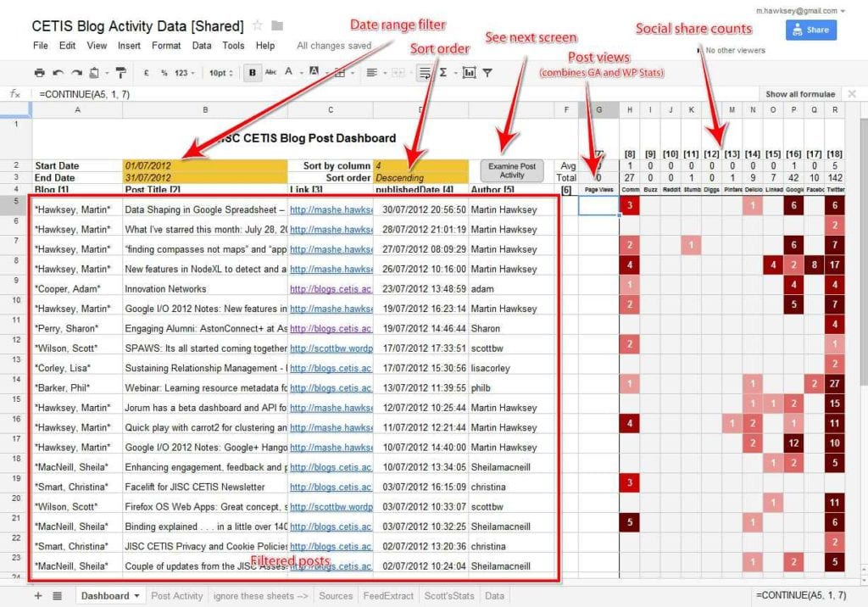Toggle bold formatting
This screenshot has height=607, width=868.
[x=253, y=73]
